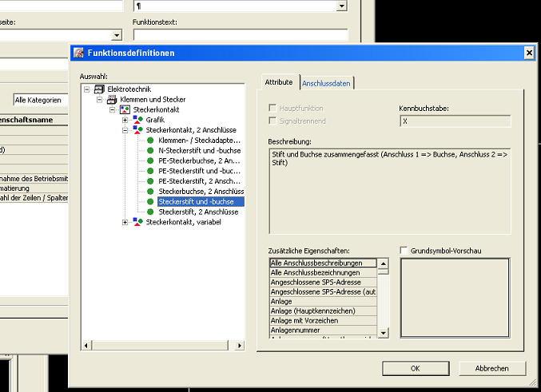The height and width of the screenshot is (392, 541).
Task: Click 'enschaftsname' column header in background window
Action: [34, 120]
